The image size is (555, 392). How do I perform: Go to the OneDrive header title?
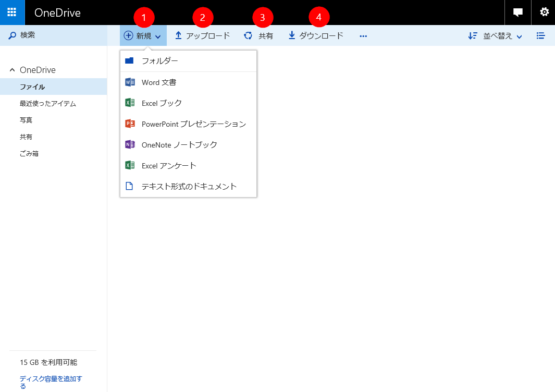click(57, 13)
